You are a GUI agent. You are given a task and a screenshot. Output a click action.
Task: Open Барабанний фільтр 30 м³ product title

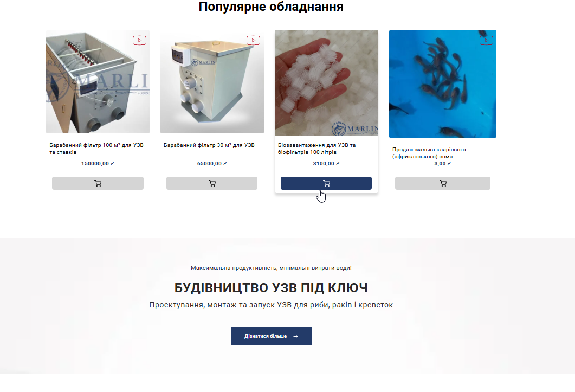(x=209, y=145)
